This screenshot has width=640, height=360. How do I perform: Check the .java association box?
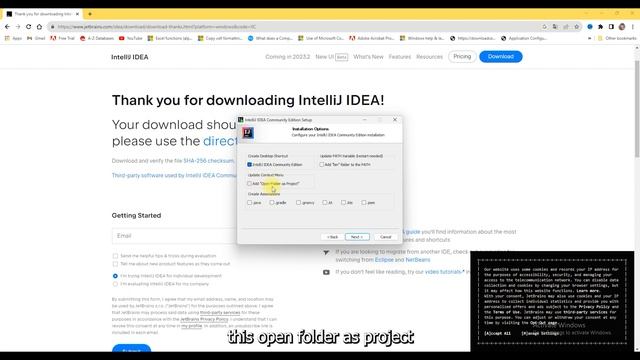pos(249,202)
